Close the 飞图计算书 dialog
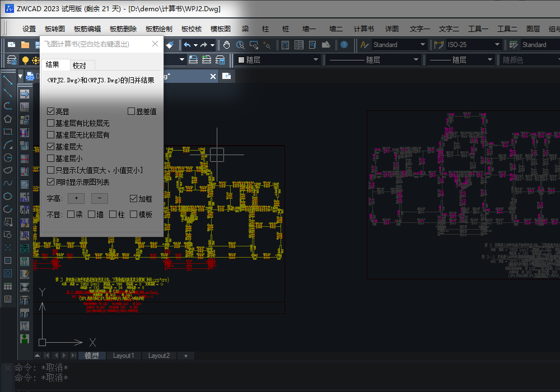The height and width of the screenshot is (392, 560). 155,44
